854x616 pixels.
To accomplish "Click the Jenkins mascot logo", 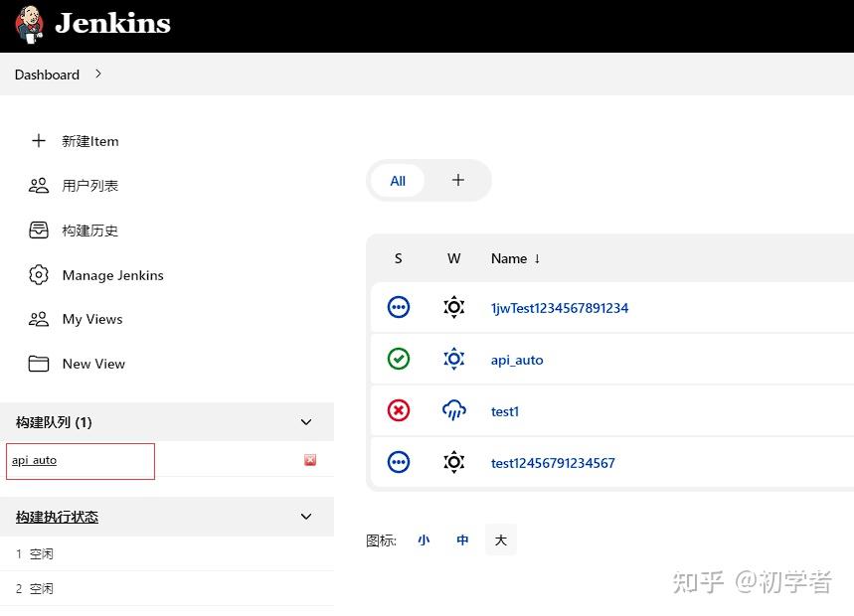I will (27, 24).
